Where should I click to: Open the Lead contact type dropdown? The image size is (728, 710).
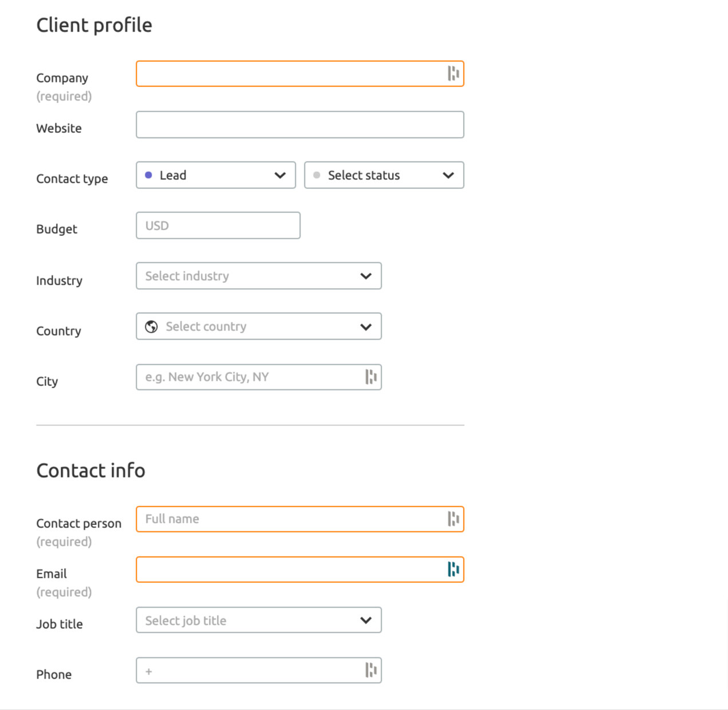[216, 175]
